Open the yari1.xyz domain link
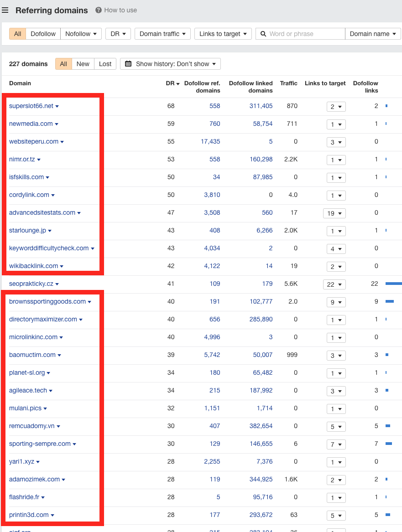 tap(22, 461)
